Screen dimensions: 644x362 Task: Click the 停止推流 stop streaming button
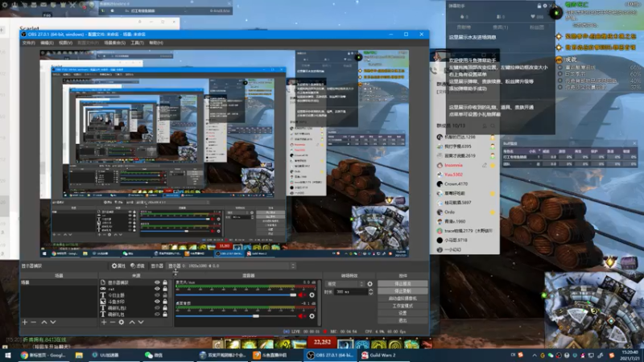(x=402, y=284)
